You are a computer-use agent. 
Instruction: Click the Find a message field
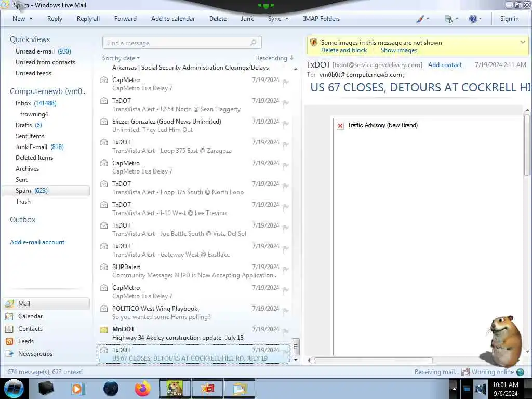(182, 43)
